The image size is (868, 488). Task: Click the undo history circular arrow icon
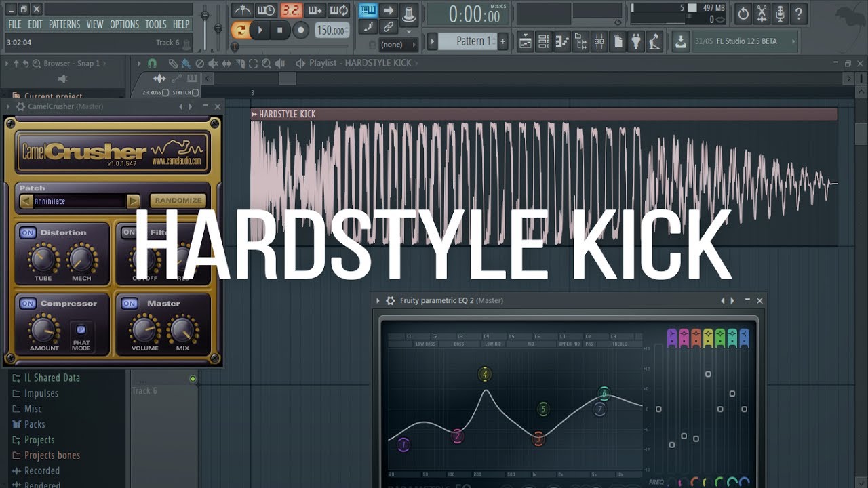click(744, 14)
